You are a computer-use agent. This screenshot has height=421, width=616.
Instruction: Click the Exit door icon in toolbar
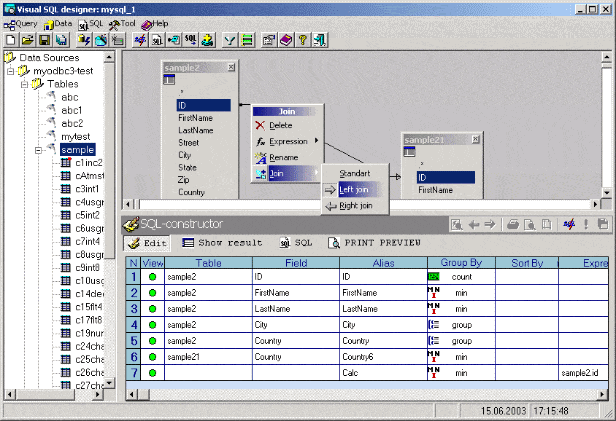point(319,40)
